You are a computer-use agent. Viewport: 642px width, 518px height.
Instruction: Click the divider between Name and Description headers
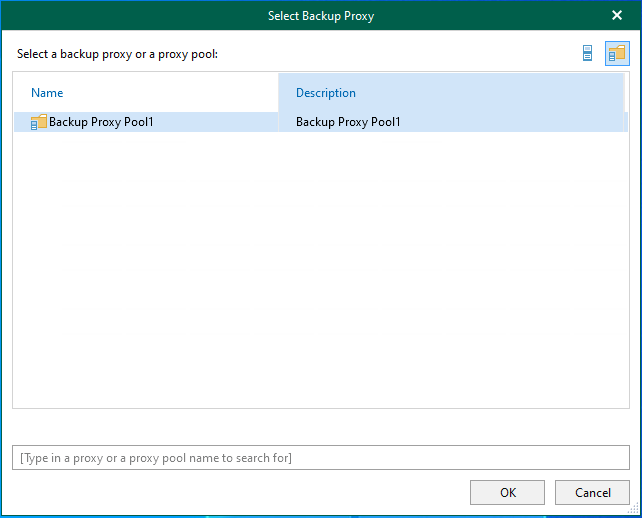point(278,93)
